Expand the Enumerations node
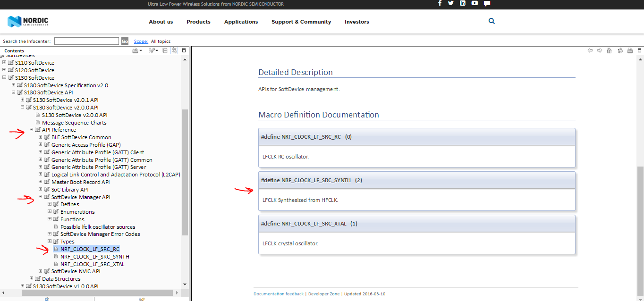644x301 pixels. 50,212
